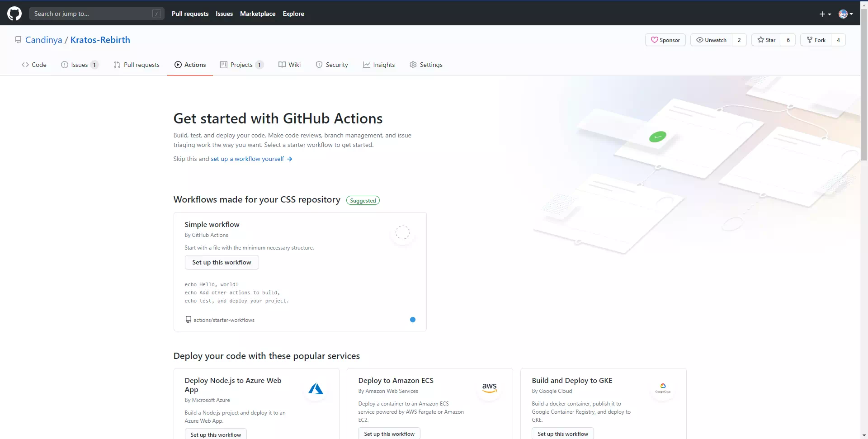The width and height of the screenshot is (868, 439).
Task: Click the Simple workflow title
Action: pos(212,224)
